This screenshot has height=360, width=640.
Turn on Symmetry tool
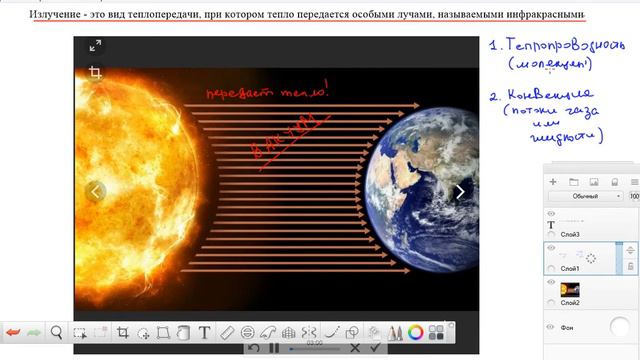pyautogui.click(x=309, y=333)
